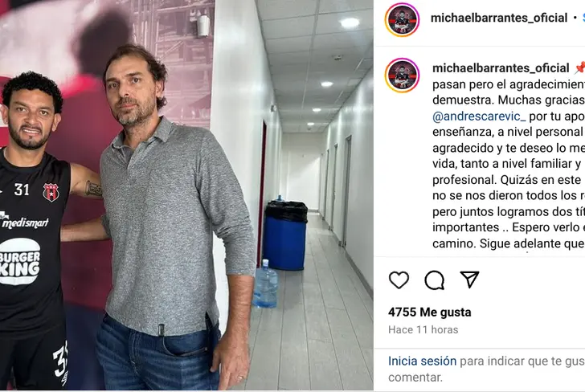Click the Alajuelense crest on jersey

pos(51,193)
